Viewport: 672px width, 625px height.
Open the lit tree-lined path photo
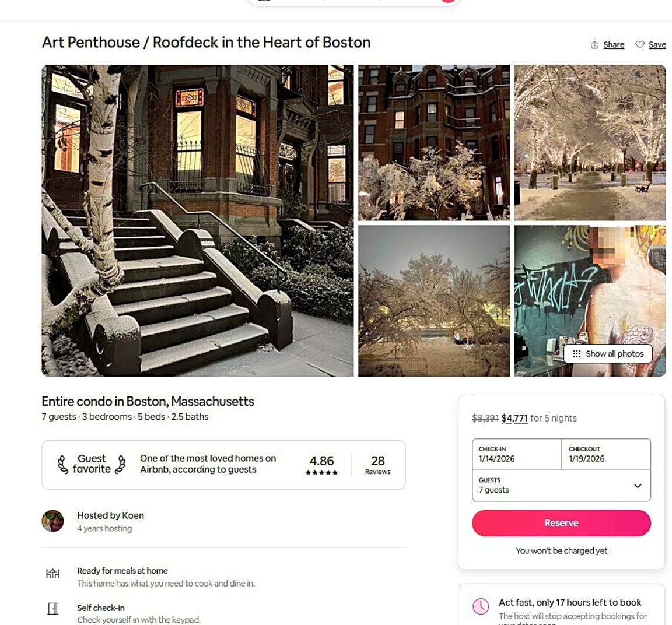pyautogui.click(x=590, y=143)
